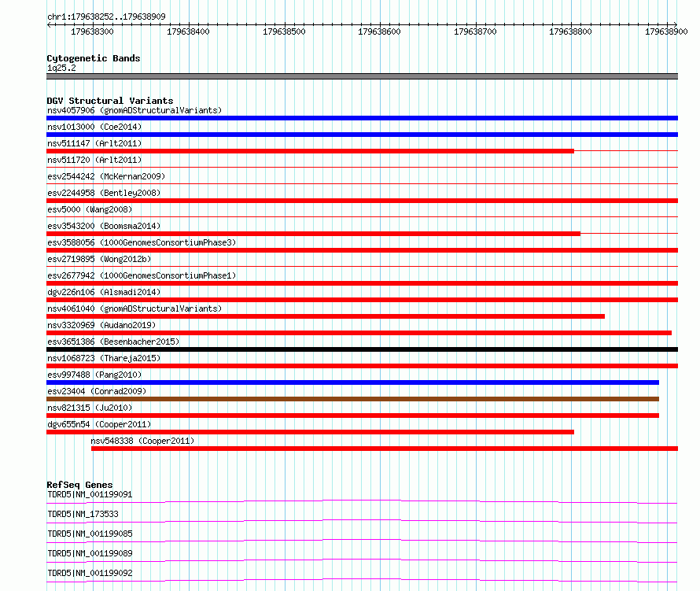This screenshot has width=700, height=591.
Task: Click the brown esv23404 (Conrad2009) bar
Action: [x=352, y=399]
